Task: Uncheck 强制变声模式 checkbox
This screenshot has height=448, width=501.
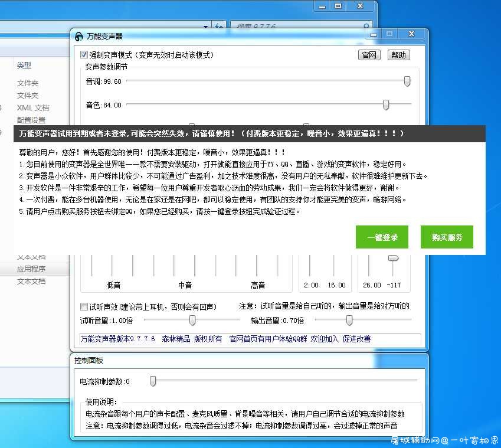Action: coord(84,55)
